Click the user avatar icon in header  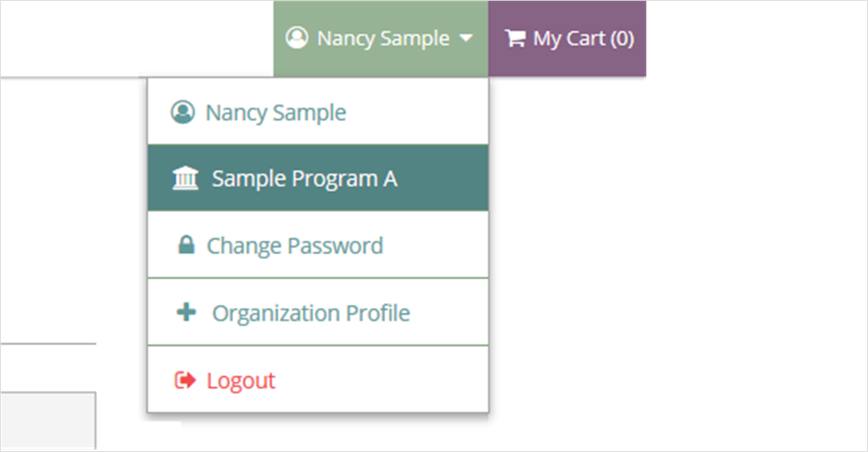(x=297, y=38)
